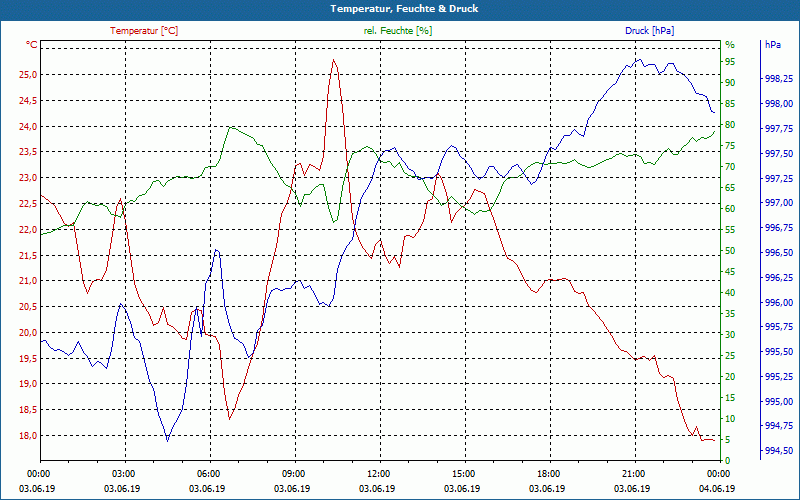Click the 04.06.19 date label
The width and height of the screenshot is (800, 500).
(x=717, y=489)
